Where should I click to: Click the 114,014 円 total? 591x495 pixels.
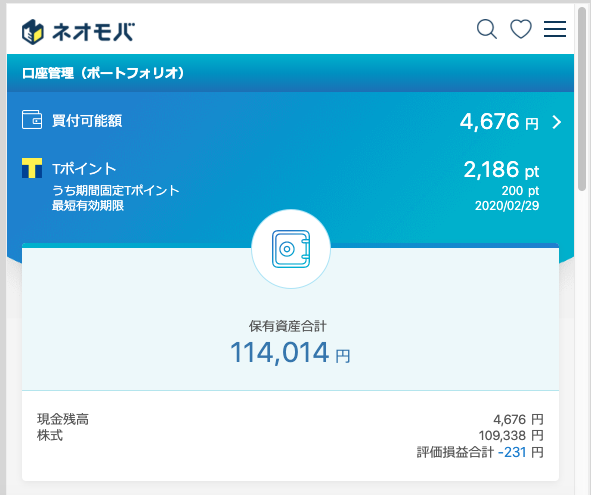click(x=290, y=353)
